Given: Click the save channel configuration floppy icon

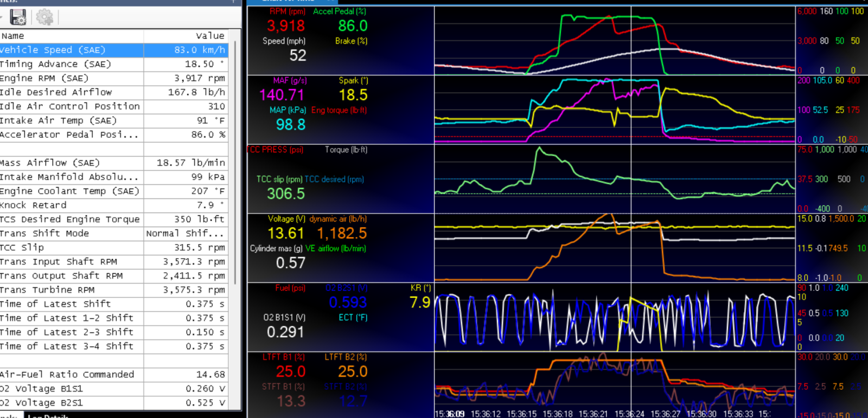Looking at the screenshot, I should (x=18, y=17).
